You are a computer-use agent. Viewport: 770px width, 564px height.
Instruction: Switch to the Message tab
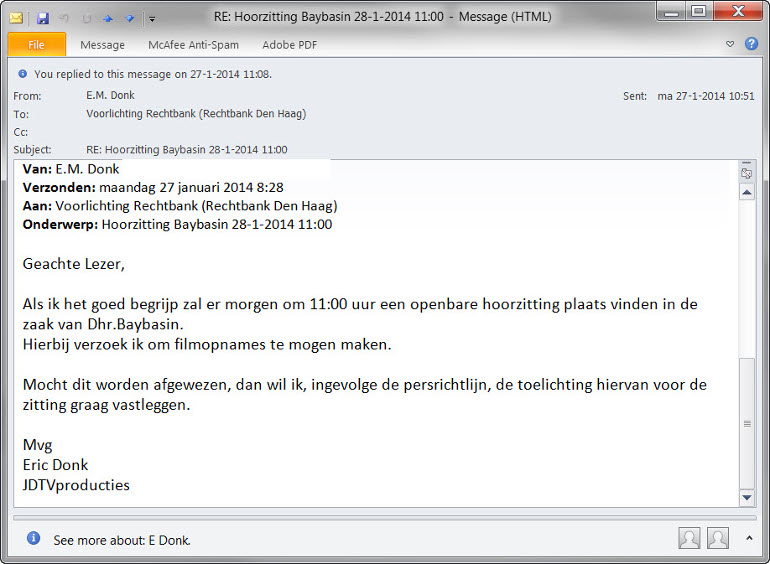(x=102, y=45)
